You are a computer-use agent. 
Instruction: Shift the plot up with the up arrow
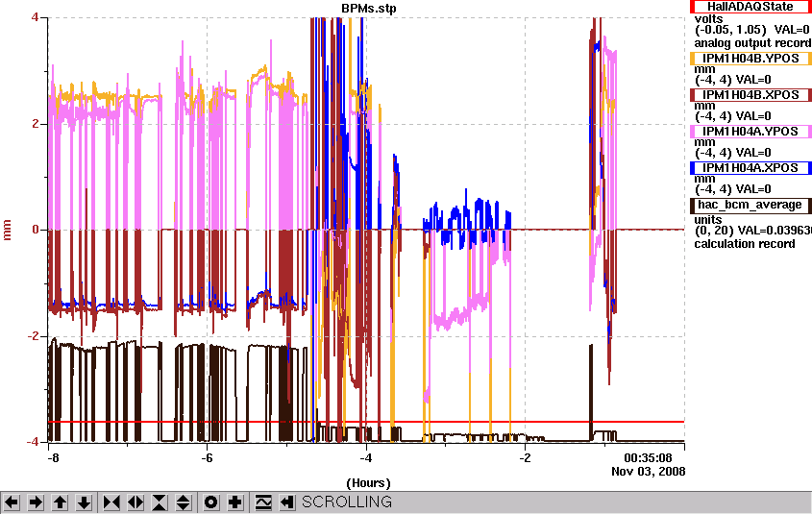point(61,502)
